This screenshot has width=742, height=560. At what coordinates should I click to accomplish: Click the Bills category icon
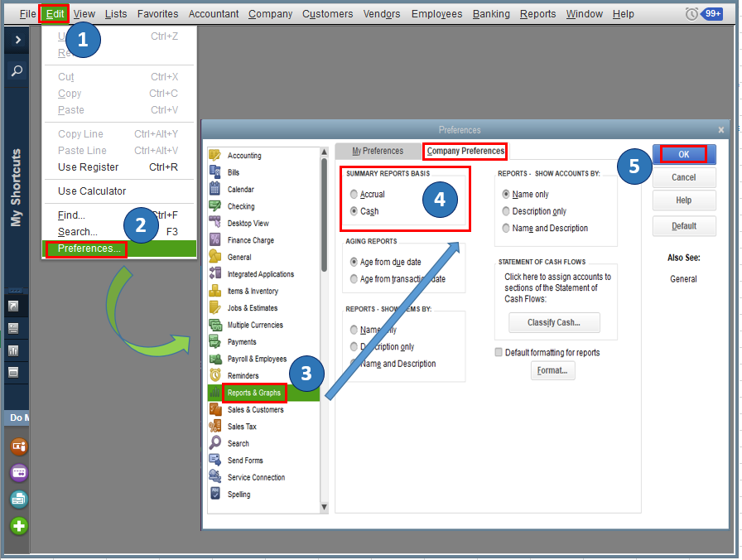click(214, 172)
